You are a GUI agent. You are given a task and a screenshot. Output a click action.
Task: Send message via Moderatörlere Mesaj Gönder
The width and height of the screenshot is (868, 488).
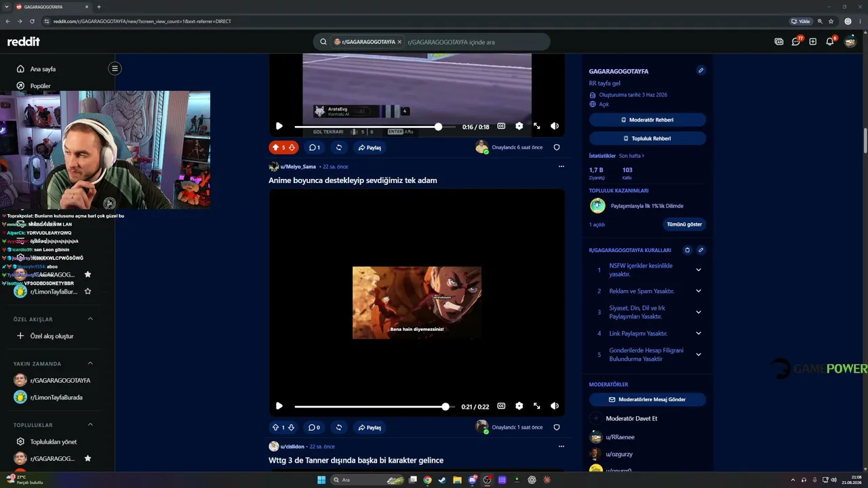click(x=647, y=400)
